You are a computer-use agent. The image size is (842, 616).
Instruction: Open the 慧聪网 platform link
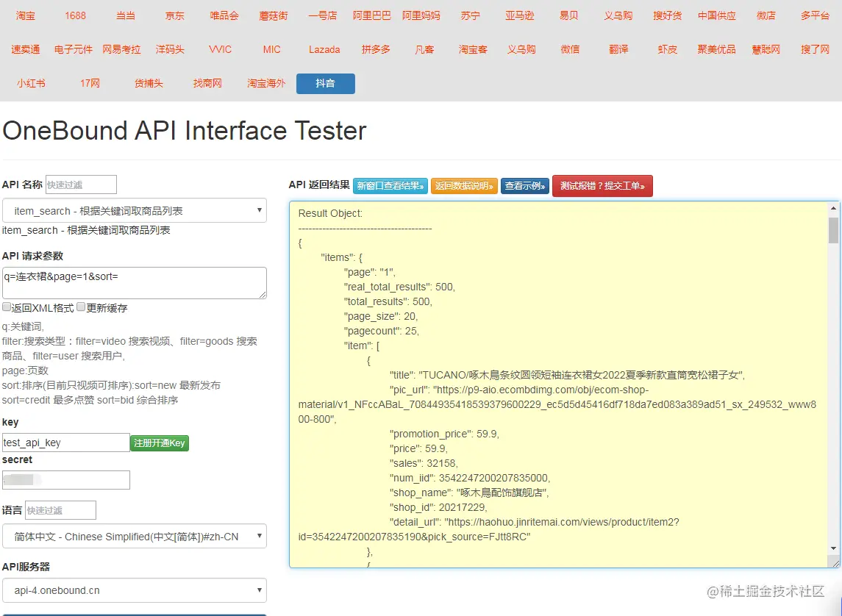766,49
